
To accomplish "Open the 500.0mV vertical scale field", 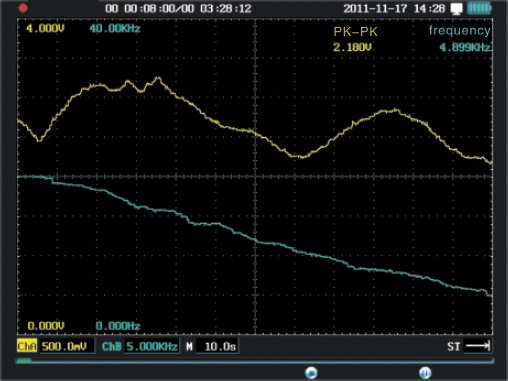I will click(67, 346).
